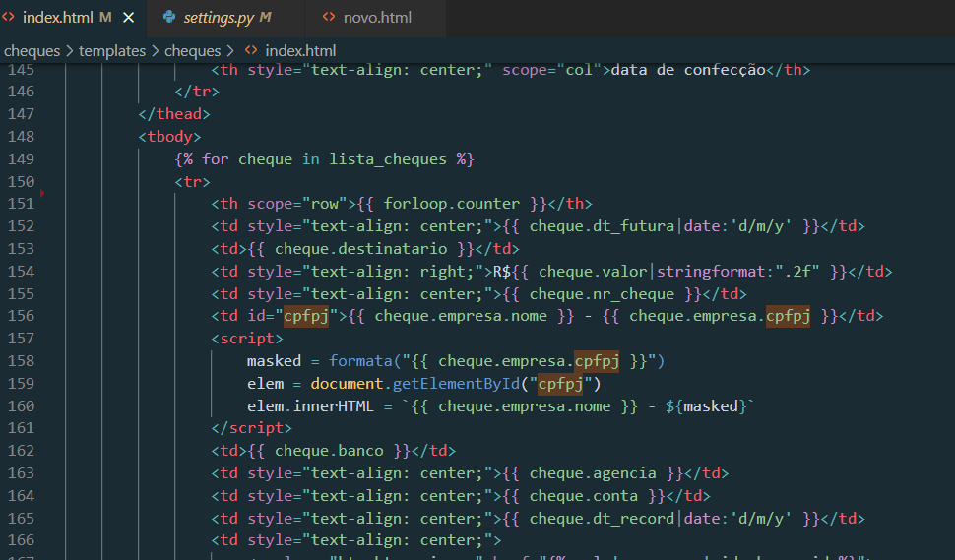The width and height of the screenshot is (955, 560).
Task: Click the red change marker near line 151
Action: tap(42, 194)
